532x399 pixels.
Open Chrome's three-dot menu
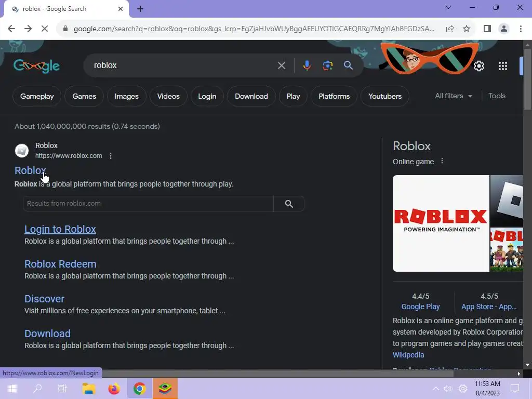pos(521,29)
